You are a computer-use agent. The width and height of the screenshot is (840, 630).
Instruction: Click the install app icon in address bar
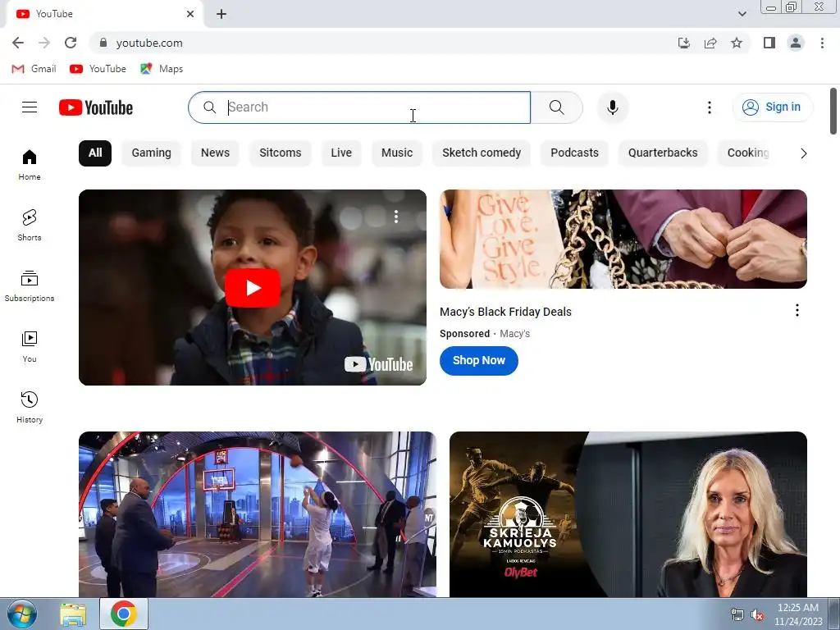tap(683, 43)
